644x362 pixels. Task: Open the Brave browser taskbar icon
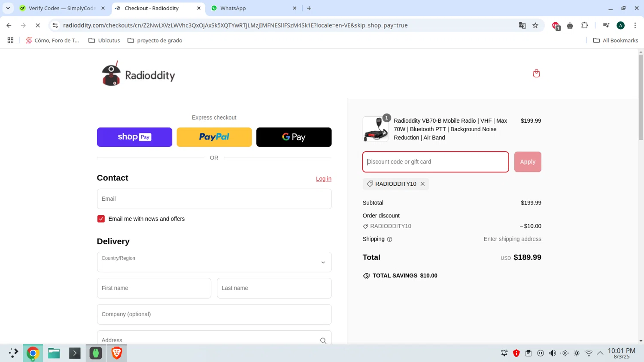pyautogui.click(x=116, y=353)
